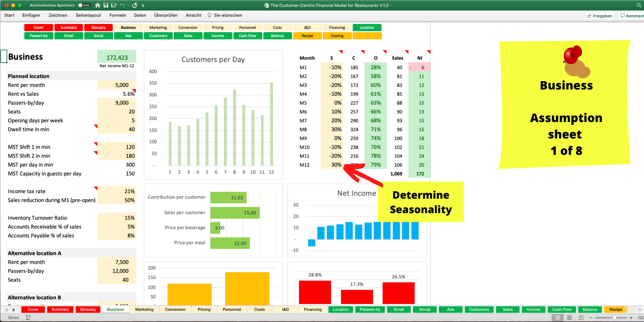Click the zoom in plus icon
644x322 pixels.
[x=631, y=317]
